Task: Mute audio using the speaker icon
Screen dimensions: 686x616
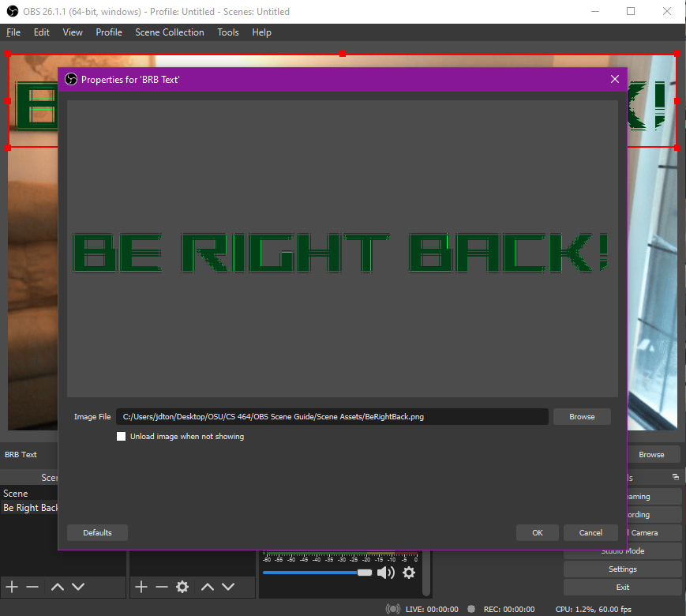Action: [385, 573]
